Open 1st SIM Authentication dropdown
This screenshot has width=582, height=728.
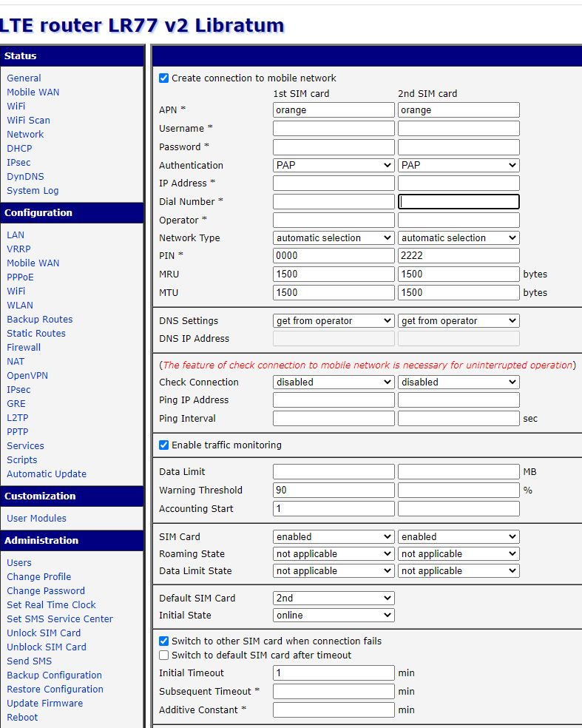click(x=334, y=165)
